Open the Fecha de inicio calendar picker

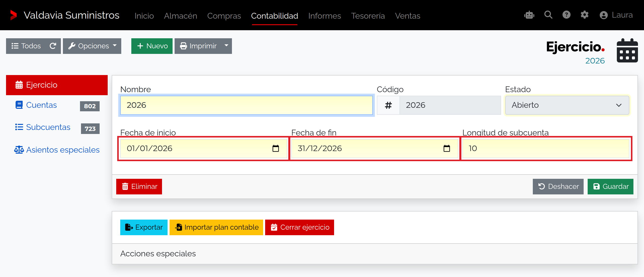276,148
